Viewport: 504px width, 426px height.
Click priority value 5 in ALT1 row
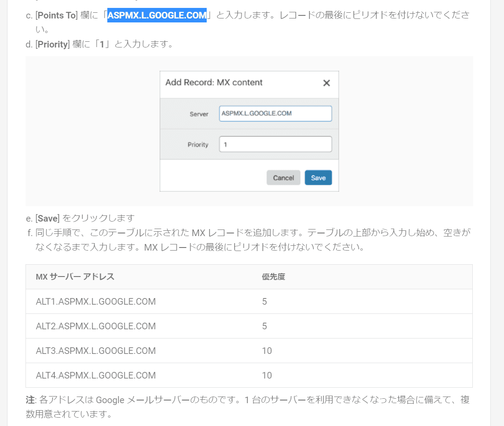[x=264, y=302]
